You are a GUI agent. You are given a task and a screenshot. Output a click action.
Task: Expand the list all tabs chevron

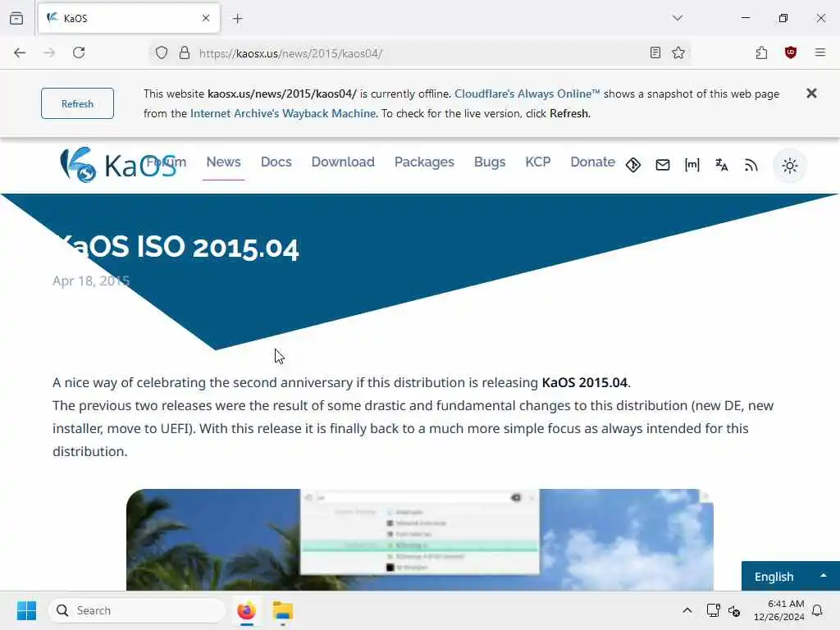pyautogui.click(x=678, y=18)
